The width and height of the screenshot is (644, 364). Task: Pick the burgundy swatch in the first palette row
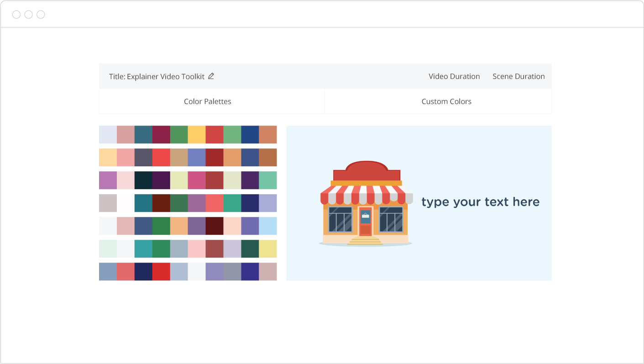(161, 135)
